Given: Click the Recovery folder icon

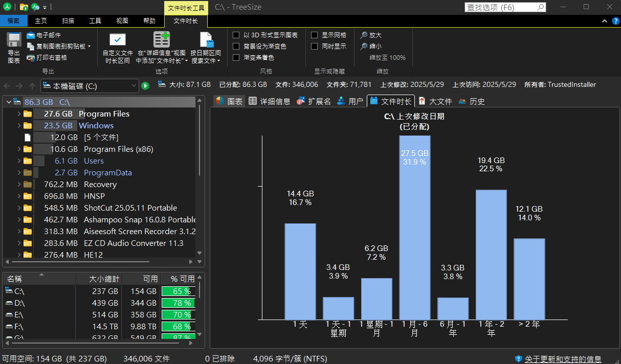Looking at the screenshot, I should click(28, 185).
